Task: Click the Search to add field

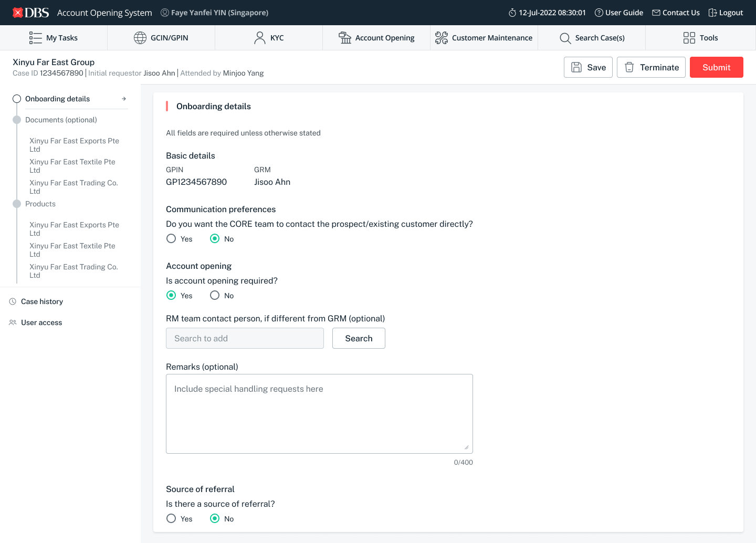Action: [245, 338]
